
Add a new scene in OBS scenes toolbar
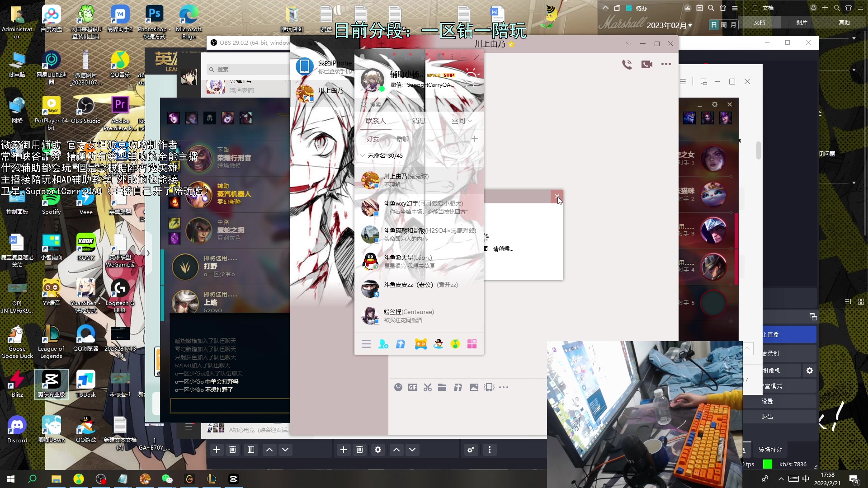[217, 450]
